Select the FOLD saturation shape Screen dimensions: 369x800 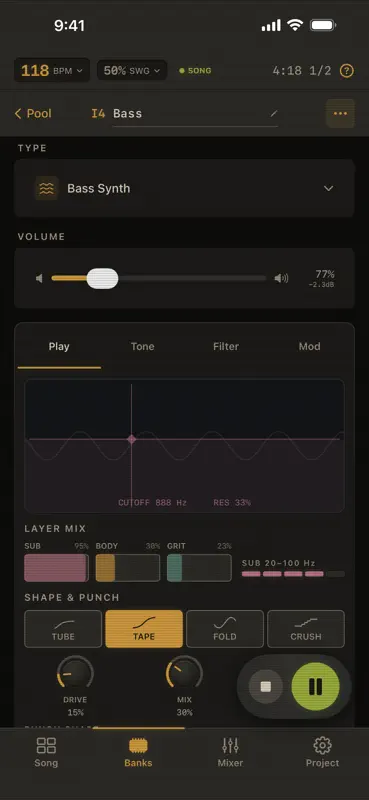pos(225,629)
